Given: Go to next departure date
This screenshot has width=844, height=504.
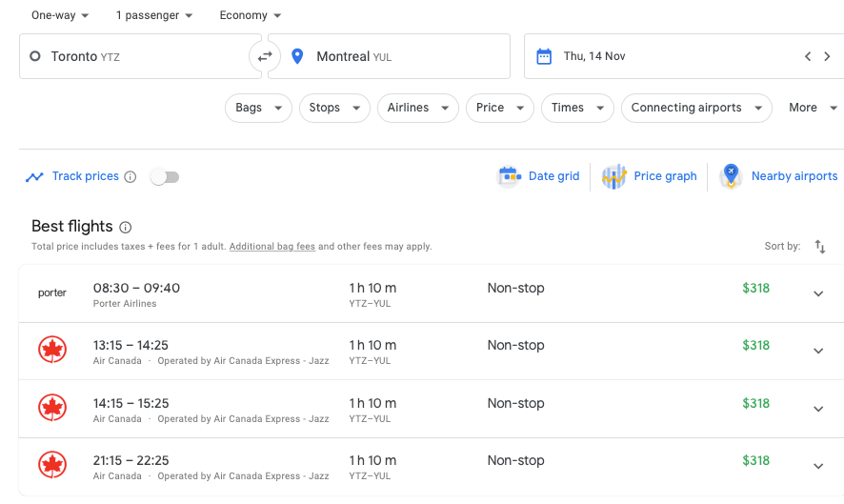Looking at the screenshot, I should [x=827, y=56].
